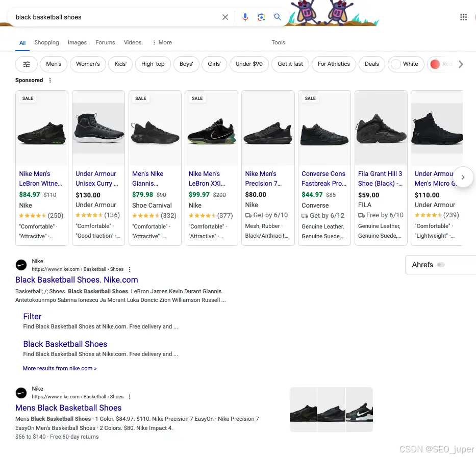Select the All results tab

pos(22,43)
